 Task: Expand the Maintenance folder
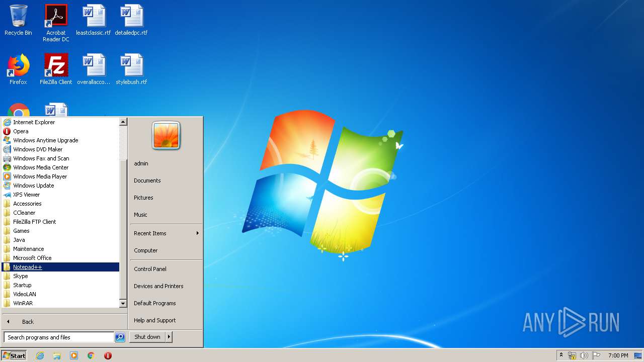click(x=60, y=249)
